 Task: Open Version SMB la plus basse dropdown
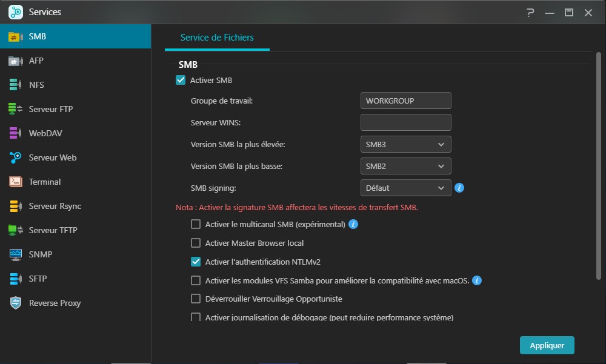tap(405, 166)
